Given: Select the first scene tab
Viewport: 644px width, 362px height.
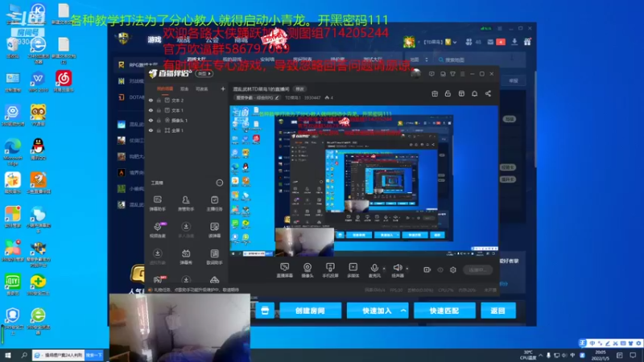Looking at the screenshot, I should coord(165,88).
